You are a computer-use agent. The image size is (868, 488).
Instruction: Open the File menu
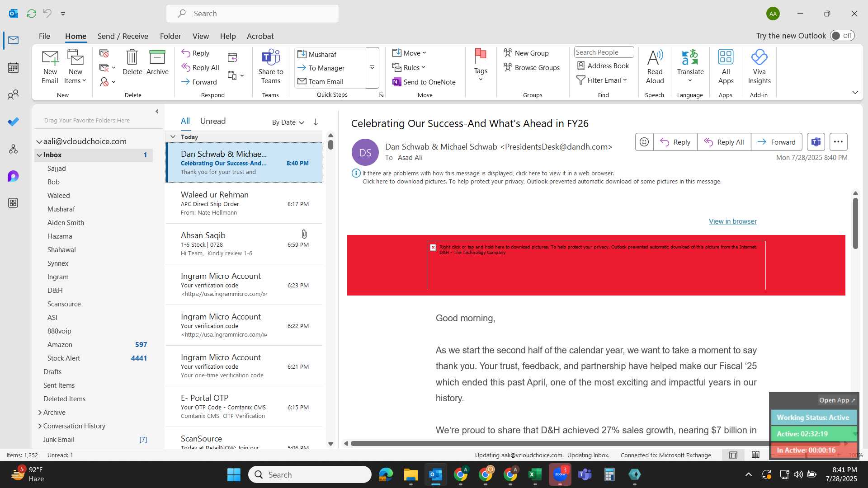[44, 36]
